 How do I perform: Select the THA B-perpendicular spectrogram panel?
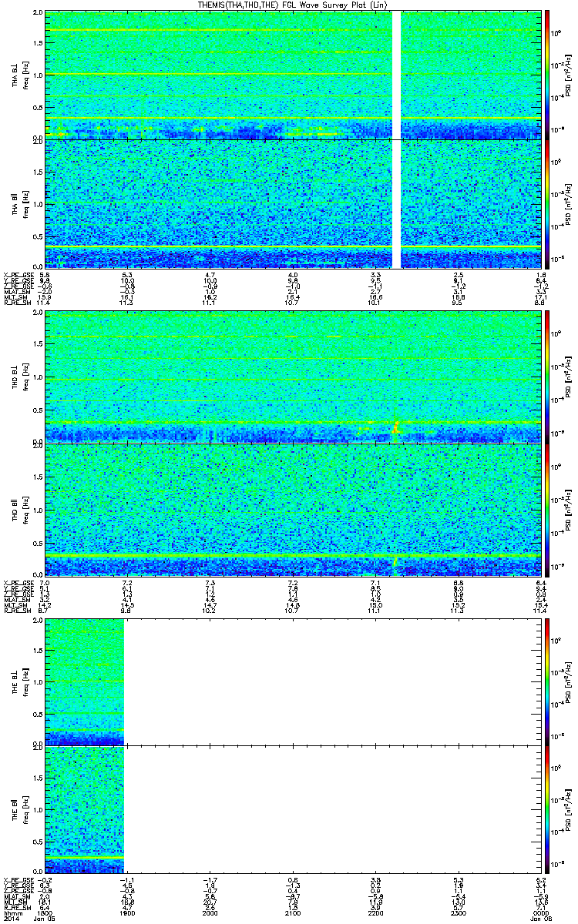[291, 75]
